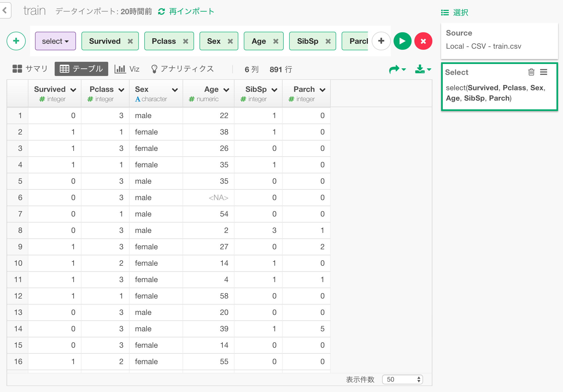Viewport: 563px width, 392px height.
Task: Go back using the left chevron button
Action: click(5, 10)
